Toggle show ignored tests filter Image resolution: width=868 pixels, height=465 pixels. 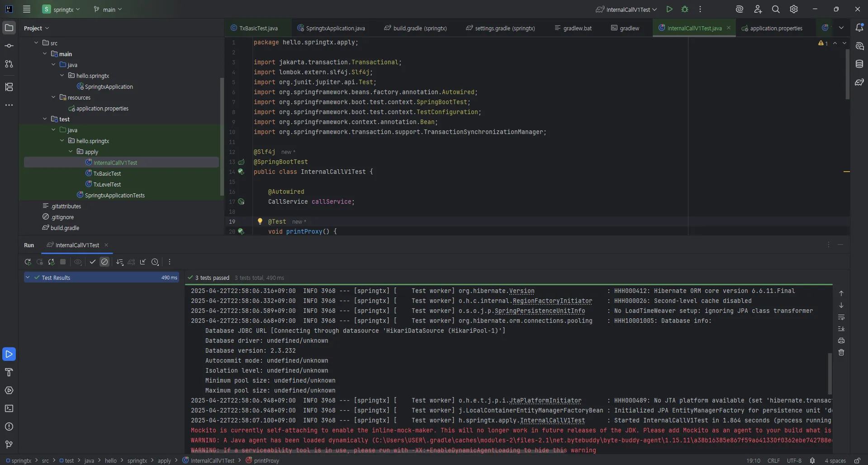[104, 262]
